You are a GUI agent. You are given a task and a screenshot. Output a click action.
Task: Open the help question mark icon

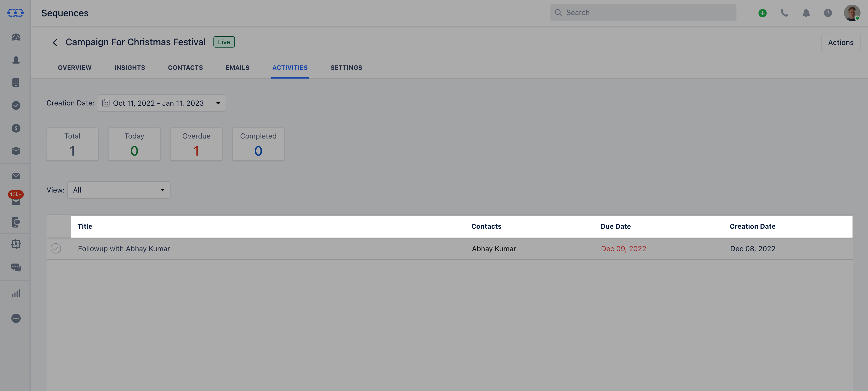828,13
